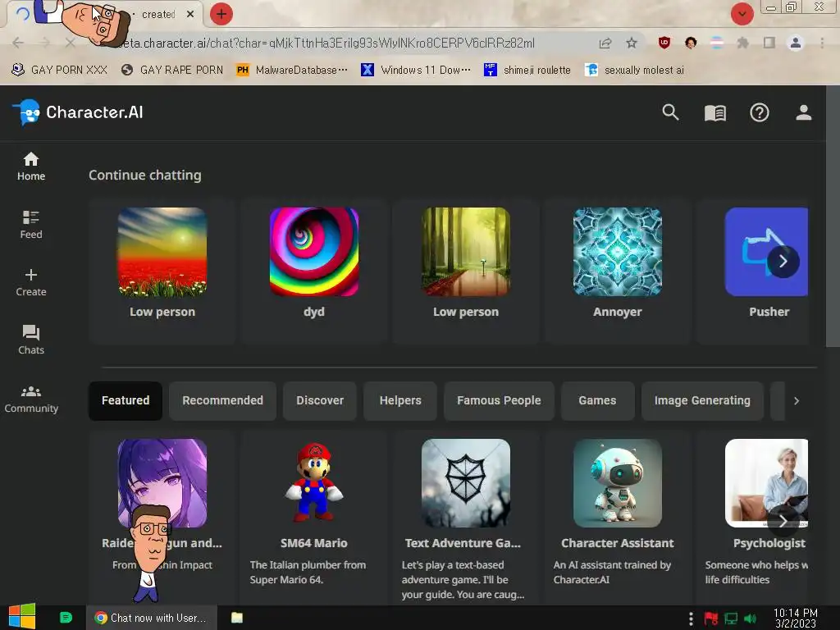The width and height of the screenshot is (840, 630).
Task: Open user profile icon in Character.AI header
Action: (803, 112)
